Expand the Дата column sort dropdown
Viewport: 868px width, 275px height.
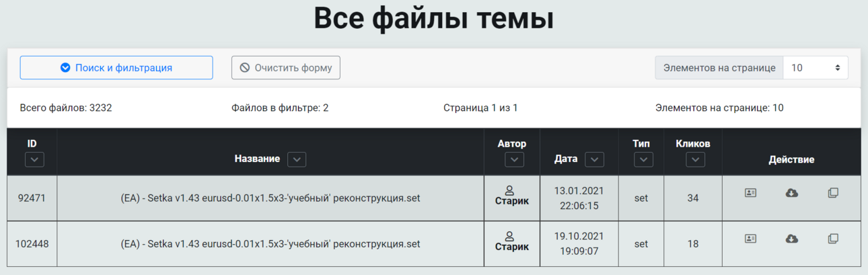pos(594,159)
